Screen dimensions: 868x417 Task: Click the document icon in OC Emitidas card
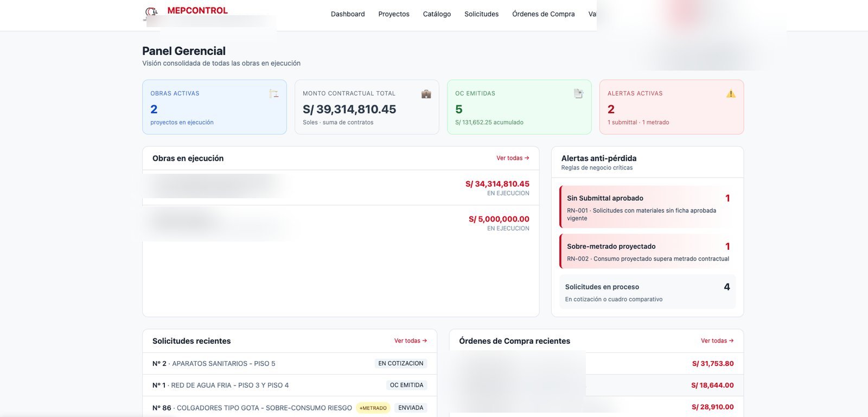(579, 93)
